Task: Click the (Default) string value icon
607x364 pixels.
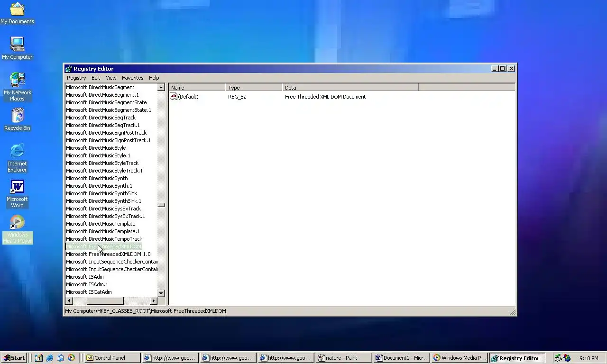Action: point(174,97)
